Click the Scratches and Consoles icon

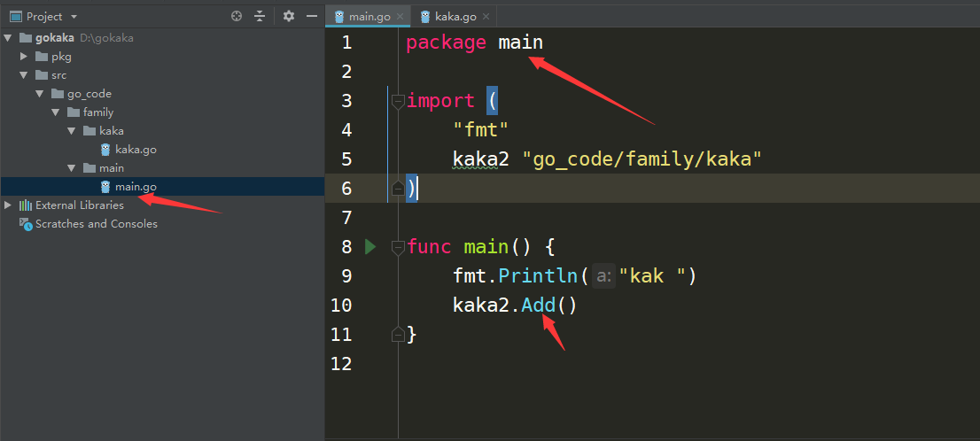pos(26,224)
